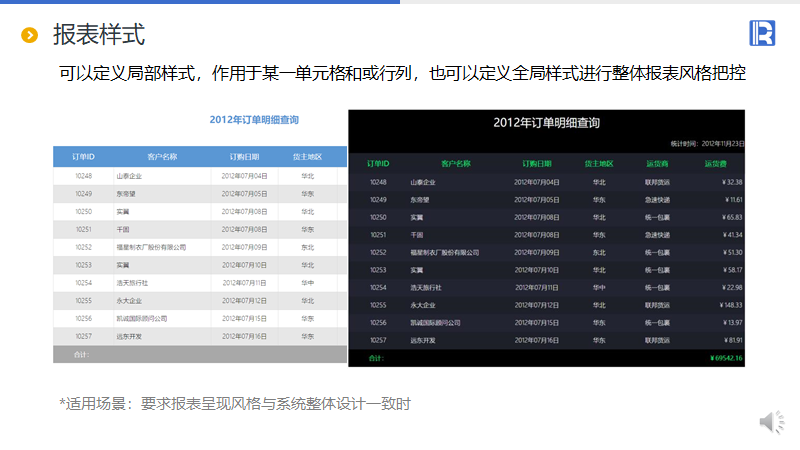Image resolution: width=800 pixels, height=450 pixels.
Task: Click 福星制衣厂股份有限公司 in the light table
Action: pos(151,247)
